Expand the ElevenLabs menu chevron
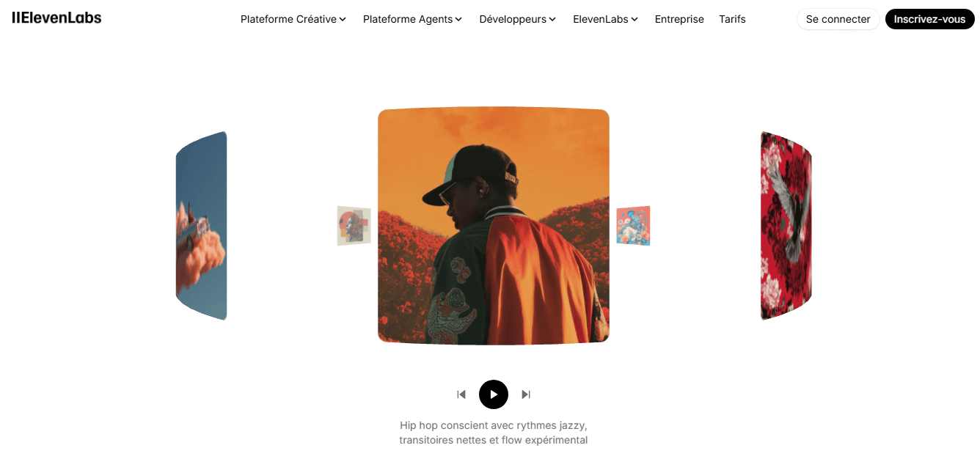 635,20
